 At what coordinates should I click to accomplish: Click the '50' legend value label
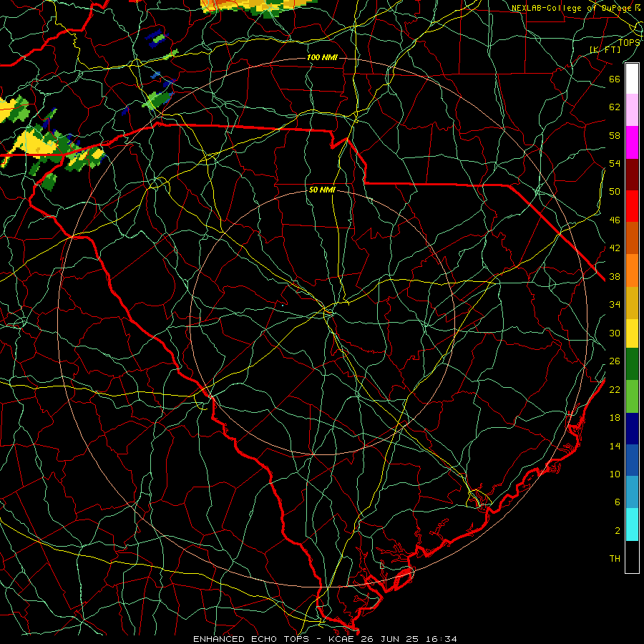(615, 191)
